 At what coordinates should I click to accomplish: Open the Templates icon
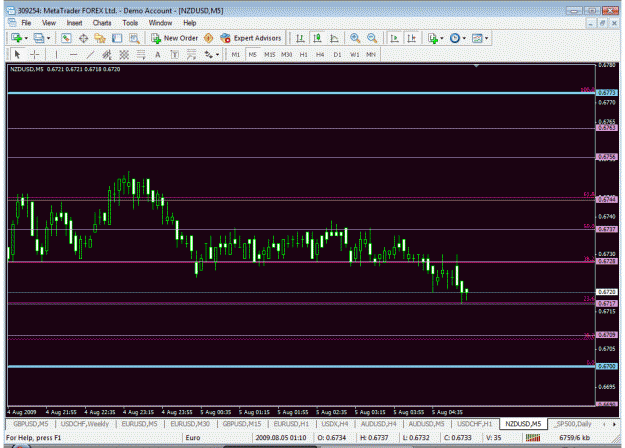tap(477, 38)
